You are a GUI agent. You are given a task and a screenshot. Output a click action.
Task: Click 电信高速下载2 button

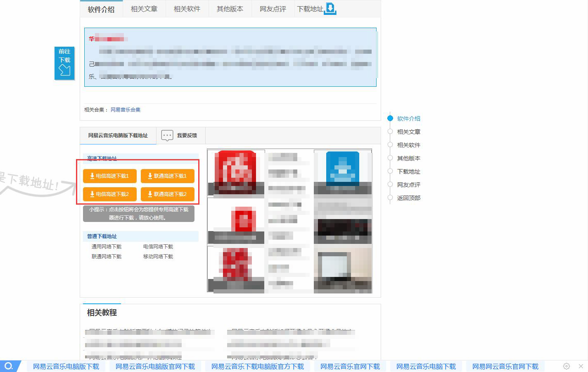point(110,194)
